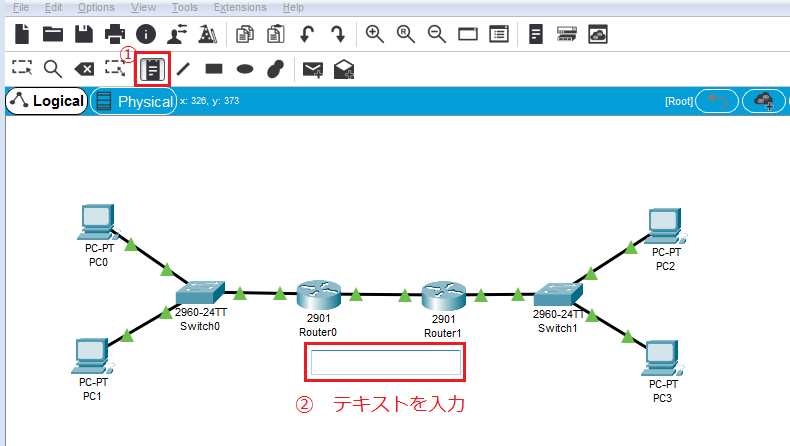This screenshot has height=446, width=790.
Task: Choose the Resize Shape tool
Action: click(115, 69)
